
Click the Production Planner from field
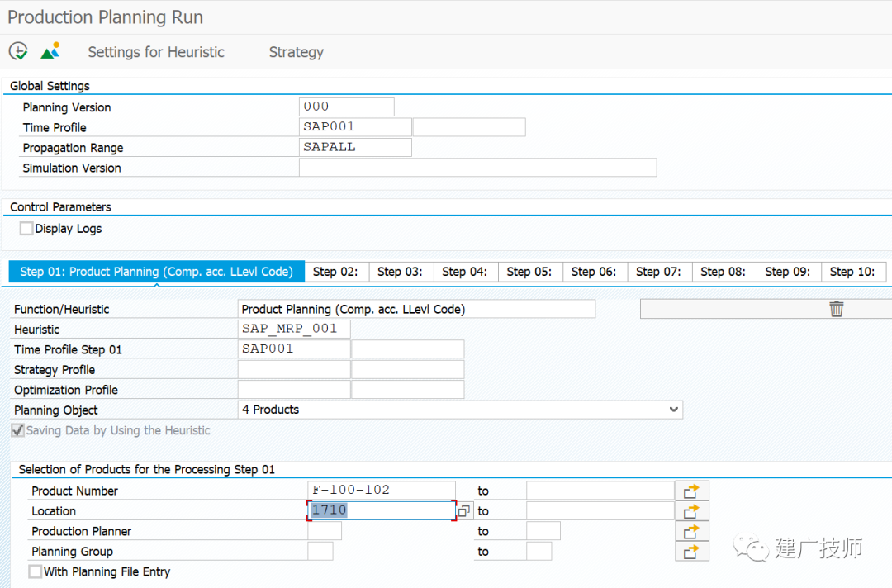[x=325, y=530]
